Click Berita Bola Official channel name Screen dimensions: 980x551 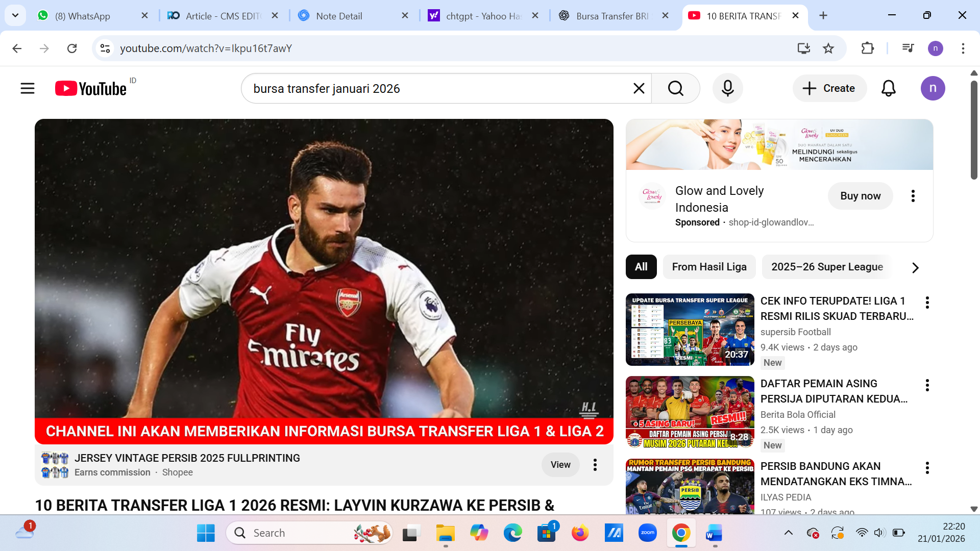coord(798,415)
